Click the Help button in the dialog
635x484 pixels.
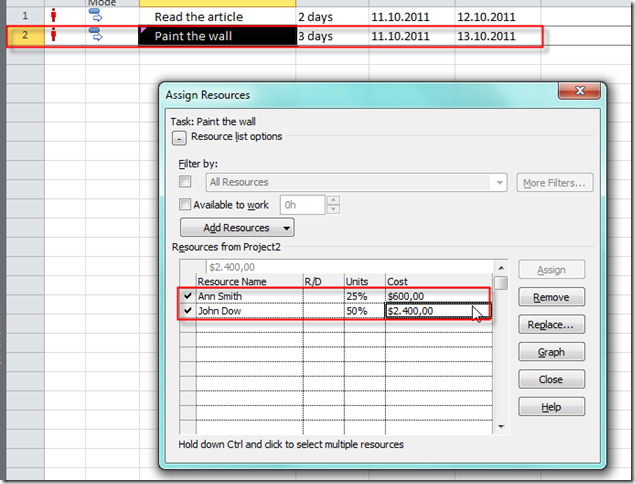pyautogui.click(x=551, y=407)
